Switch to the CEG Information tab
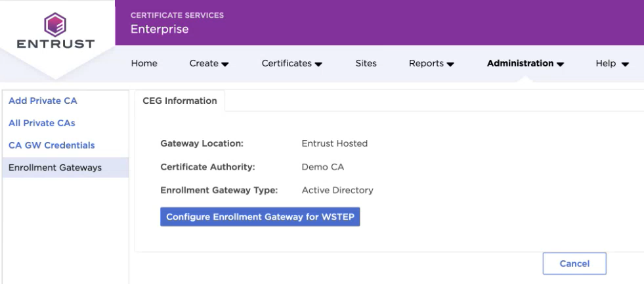644x284 pixels. (x=179, y=101)
